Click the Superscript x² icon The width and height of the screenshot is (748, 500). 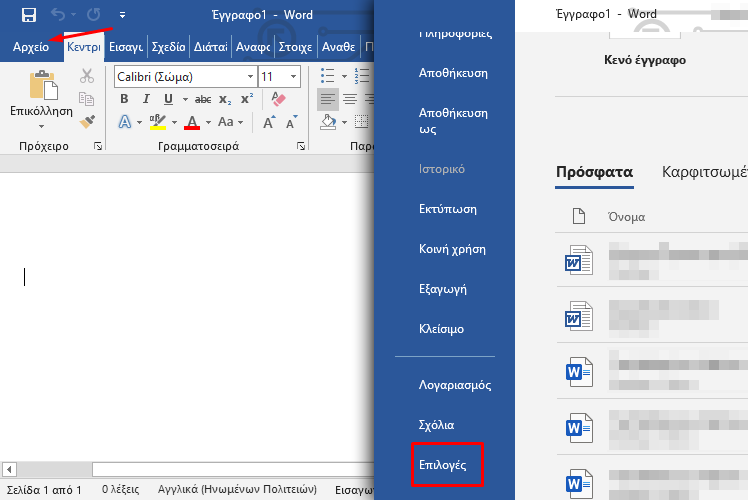245,99
